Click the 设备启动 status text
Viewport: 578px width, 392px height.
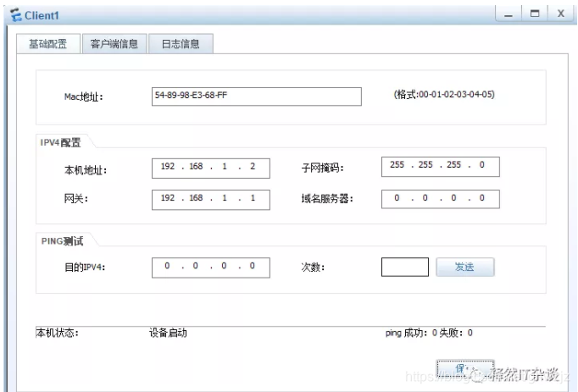(x=168, y=333)
